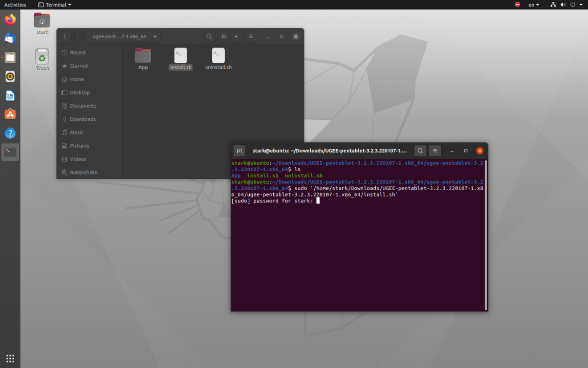Expand the en keyboard layout dropdown
Image resolution: width=588 pixels, height=368 pixels.
534,5
